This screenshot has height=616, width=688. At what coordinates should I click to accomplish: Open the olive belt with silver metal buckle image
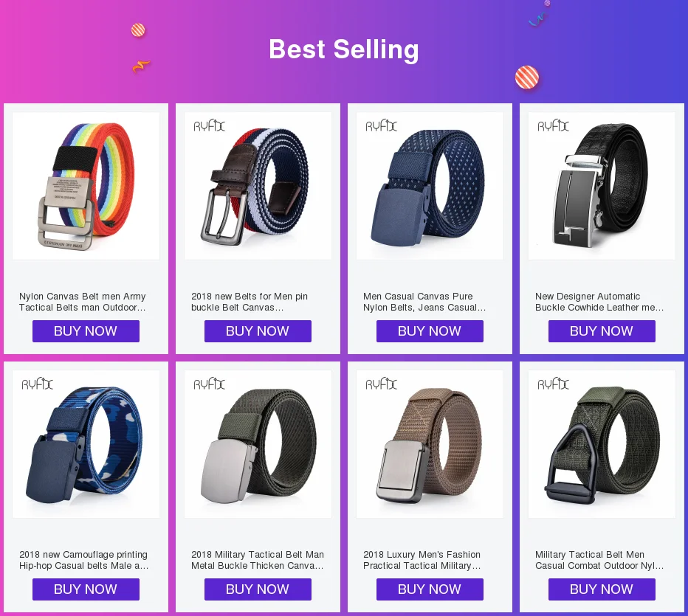[x=258, y=444]
